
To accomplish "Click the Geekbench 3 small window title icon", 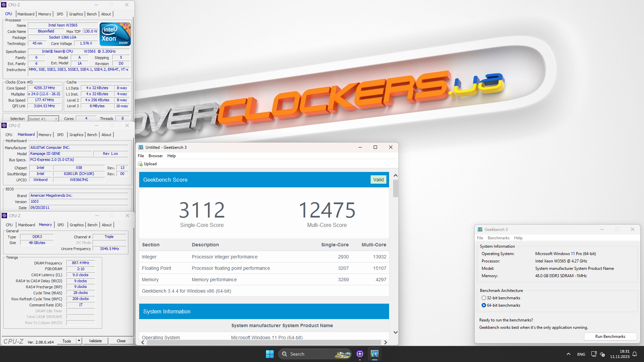I will tap(480, 230).
